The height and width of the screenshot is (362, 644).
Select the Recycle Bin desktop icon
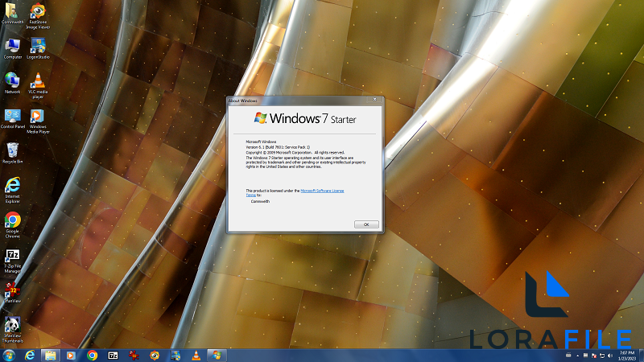tap(12, 153)
